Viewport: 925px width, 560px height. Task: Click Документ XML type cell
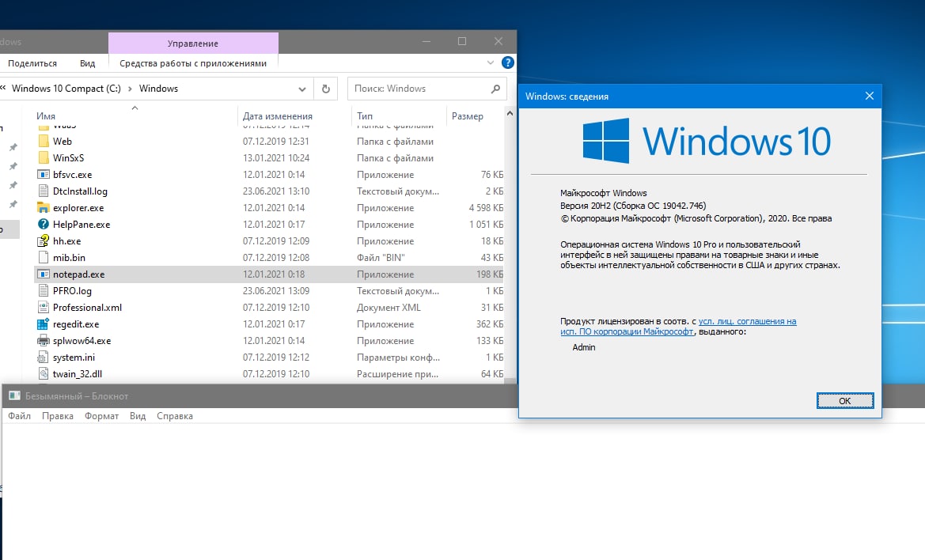389,307
